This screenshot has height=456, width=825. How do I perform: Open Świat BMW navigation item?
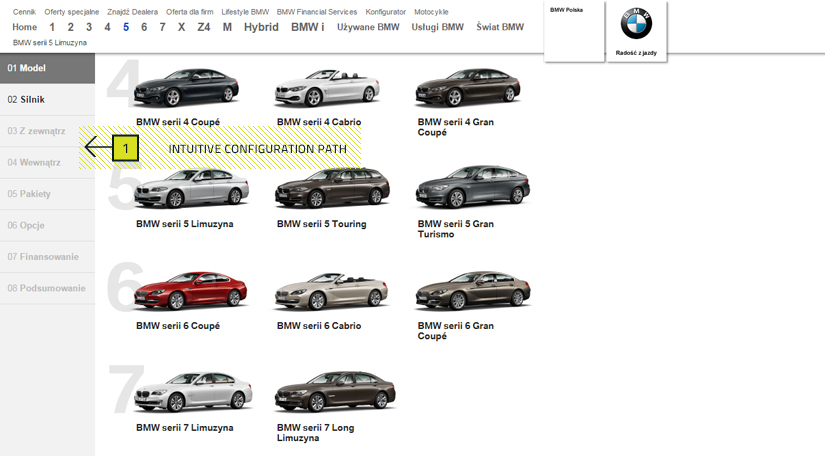click(500, 27)
